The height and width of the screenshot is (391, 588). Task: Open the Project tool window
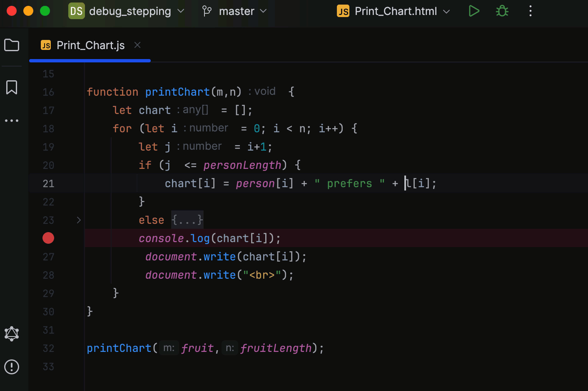pyautogui.click(x=12, y=45)
